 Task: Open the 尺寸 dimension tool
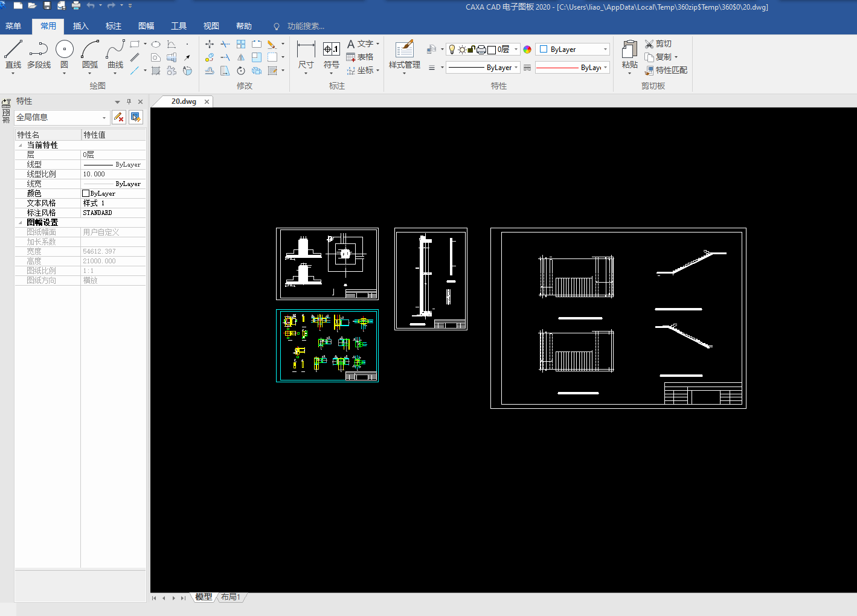point(306,56)
